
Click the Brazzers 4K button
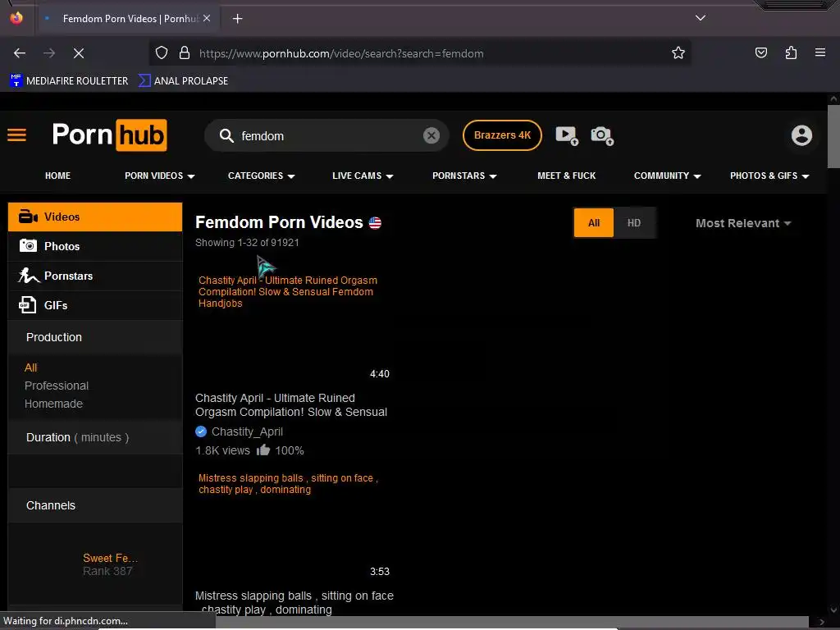tap(502, 135)
